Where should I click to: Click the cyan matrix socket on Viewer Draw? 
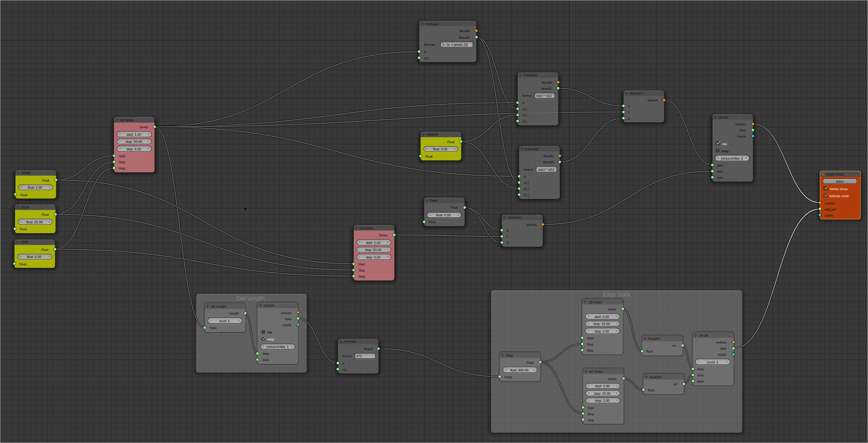coord(820,215)
